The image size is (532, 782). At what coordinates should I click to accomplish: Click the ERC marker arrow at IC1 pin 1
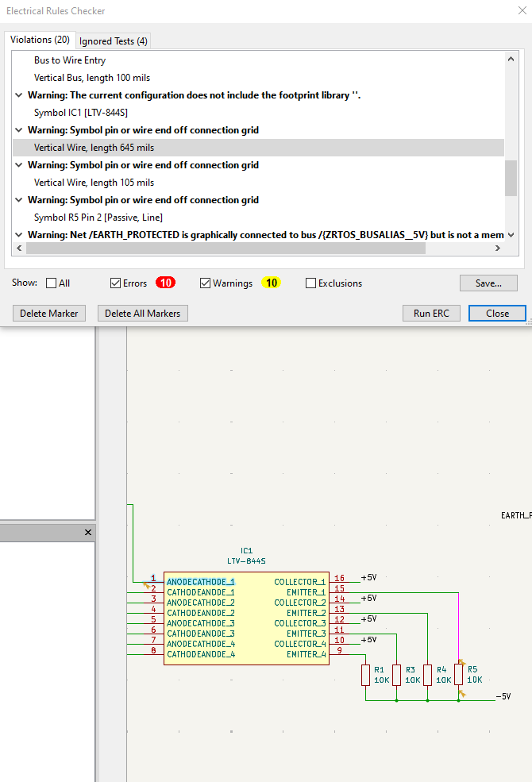point(147,584)
